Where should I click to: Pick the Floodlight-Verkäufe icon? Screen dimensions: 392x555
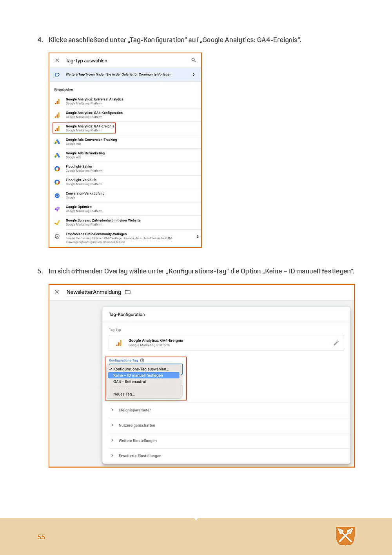tap(57, 182)
